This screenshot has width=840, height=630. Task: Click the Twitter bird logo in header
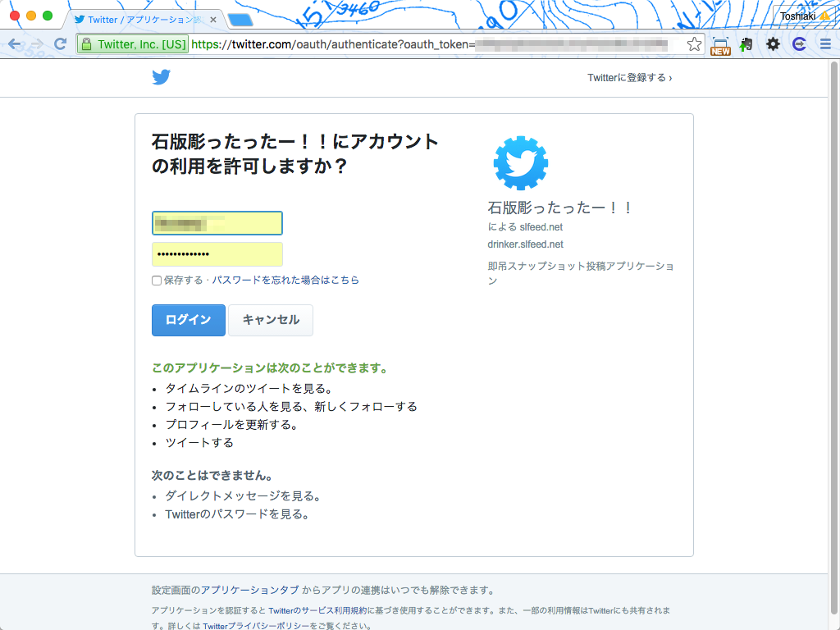[x=162, y=77]
